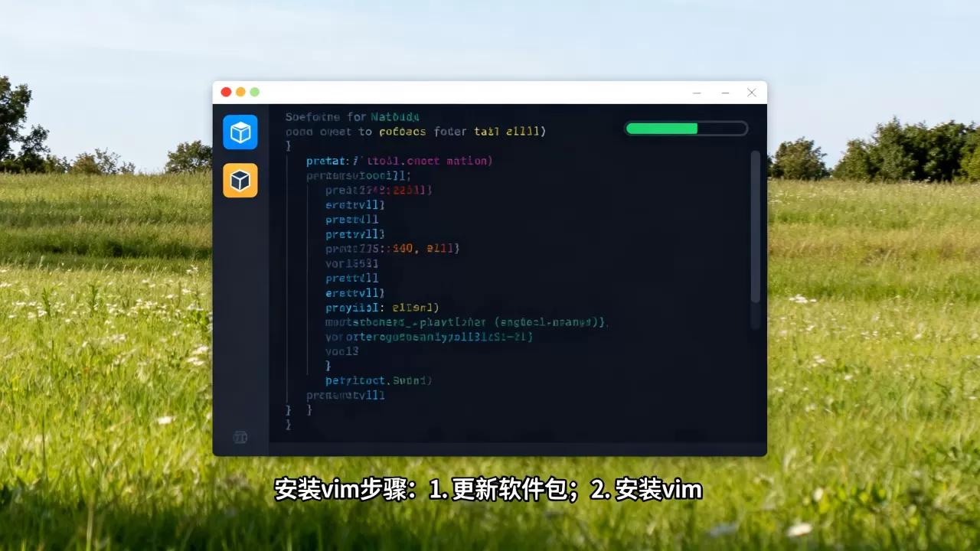This screenshot has width=980, height=551.
Task: Click the small gray icon at sidebar bottom
Action: (x=240, y=437)
